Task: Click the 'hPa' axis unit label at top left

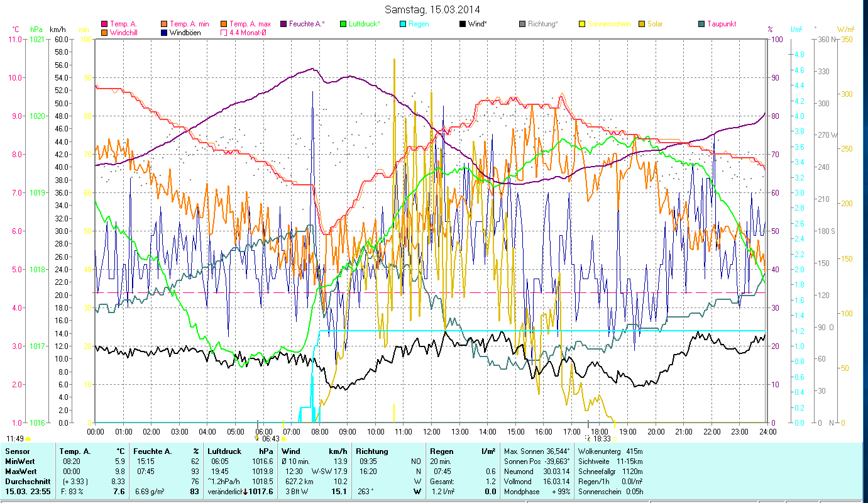Action: pos(36,30)
